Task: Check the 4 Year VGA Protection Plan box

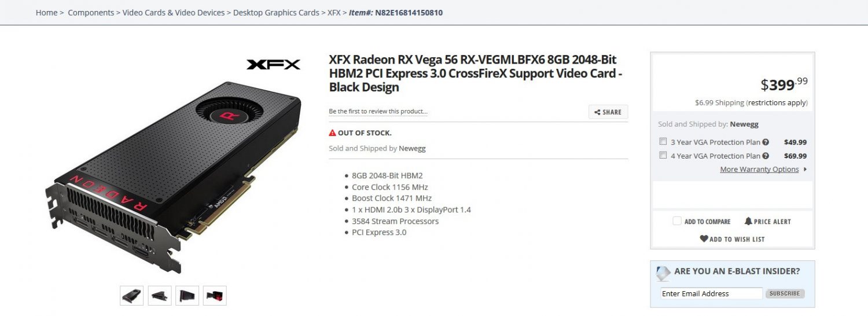Action: [663, 155]
